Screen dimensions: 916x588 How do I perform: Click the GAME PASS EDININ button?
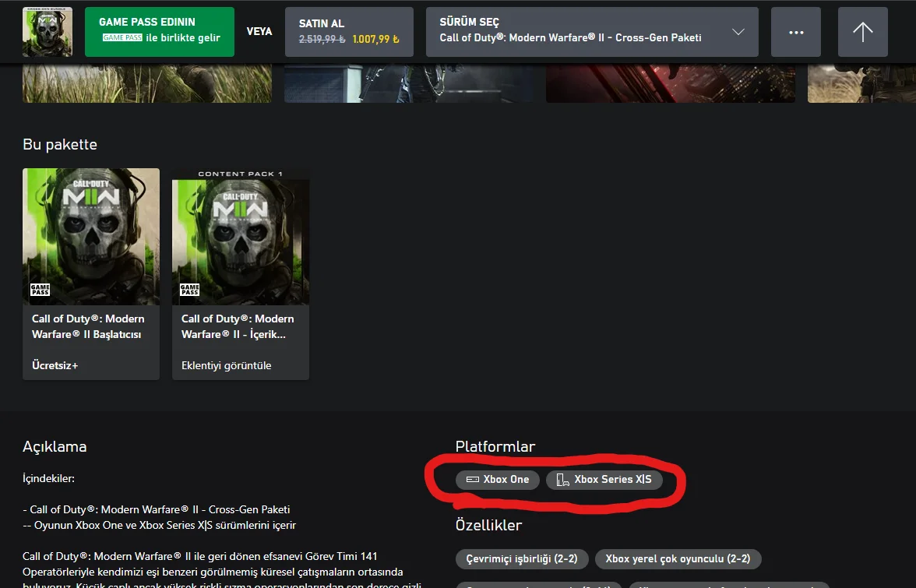160,32
